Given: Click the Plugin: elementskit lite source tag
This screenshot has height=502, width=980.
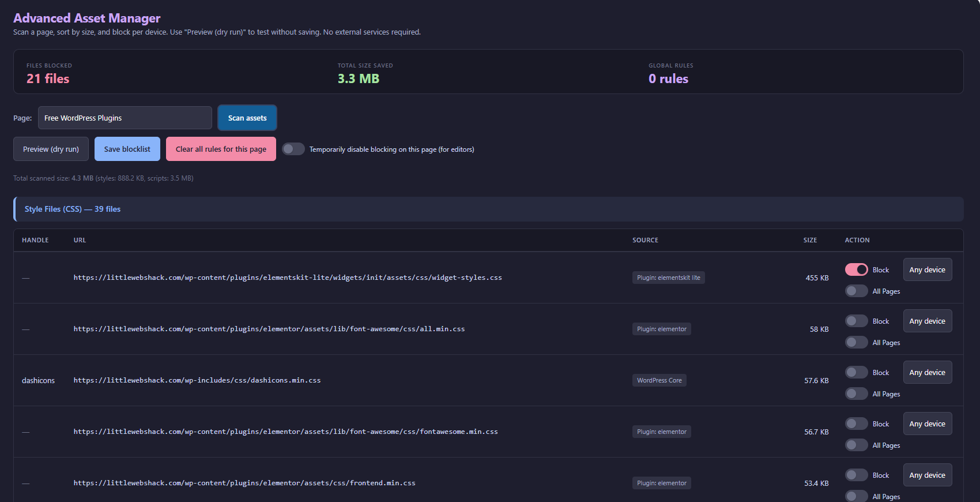Looking at the screenshot, I should click(x=668, y=278).
